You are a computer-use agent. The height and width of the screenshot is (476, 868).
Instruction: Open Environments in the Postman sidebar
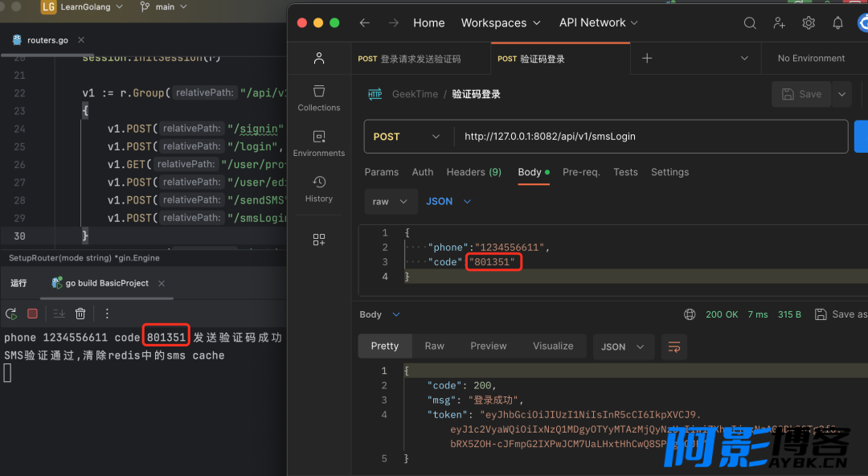pos(319,143)
